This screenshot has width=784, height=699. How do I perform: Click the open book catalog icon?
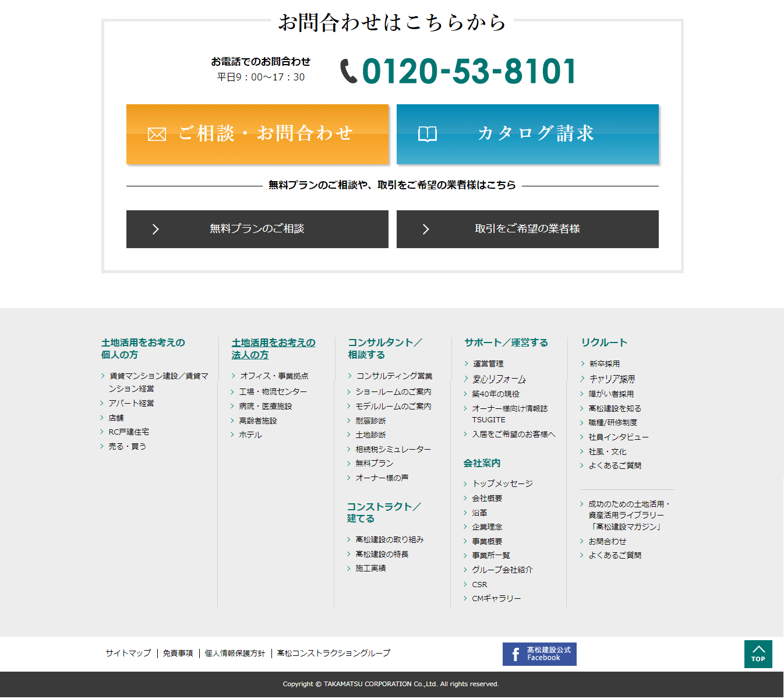(x=427, y=135)
